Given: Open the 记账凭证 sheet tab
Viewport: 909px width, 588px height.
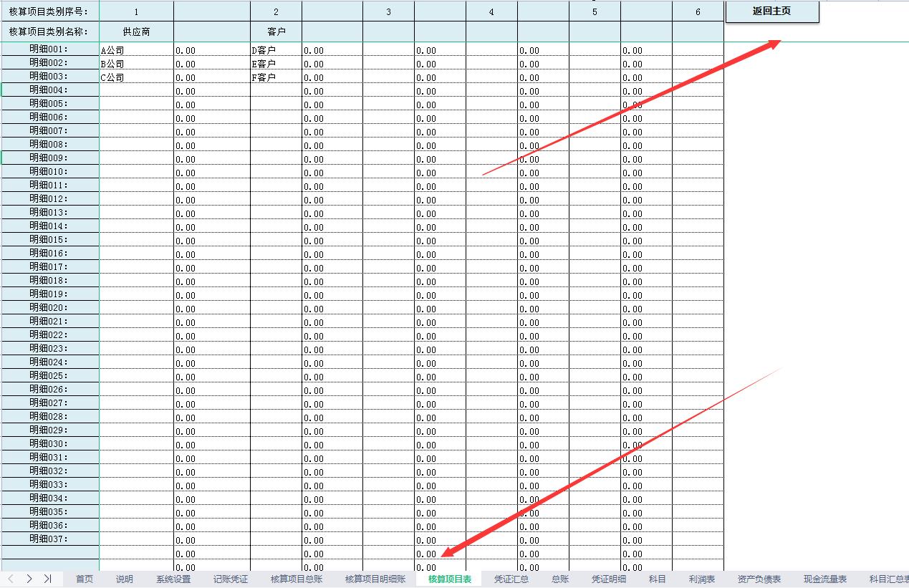Looking at the screenshot, I should tap(231, 579).
